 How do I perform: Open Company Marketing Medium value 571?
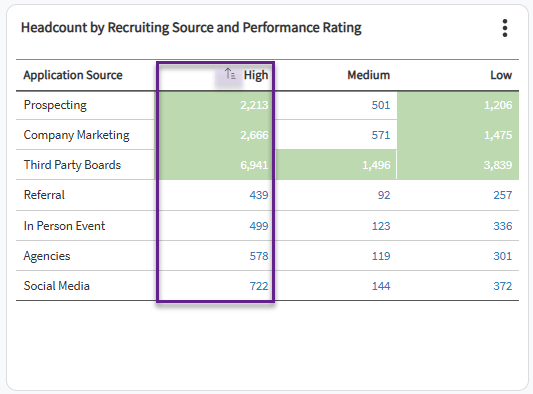click(381, 135)
